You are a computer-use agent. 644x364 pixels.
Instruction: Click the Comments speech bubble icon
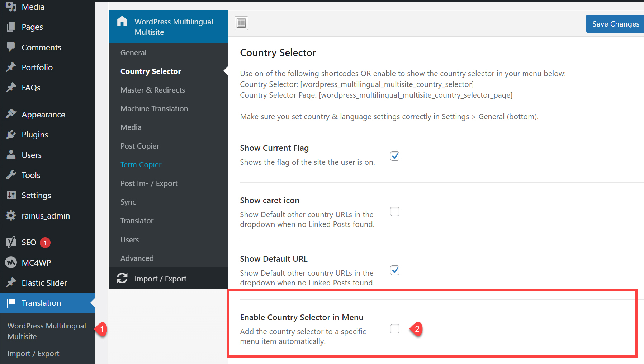11,47
